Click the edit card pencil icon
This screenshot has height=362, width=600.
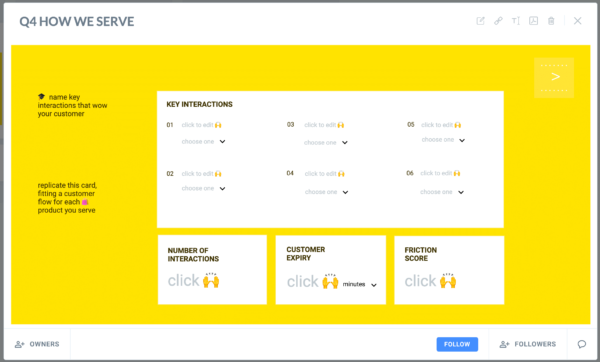coord(480,21)
